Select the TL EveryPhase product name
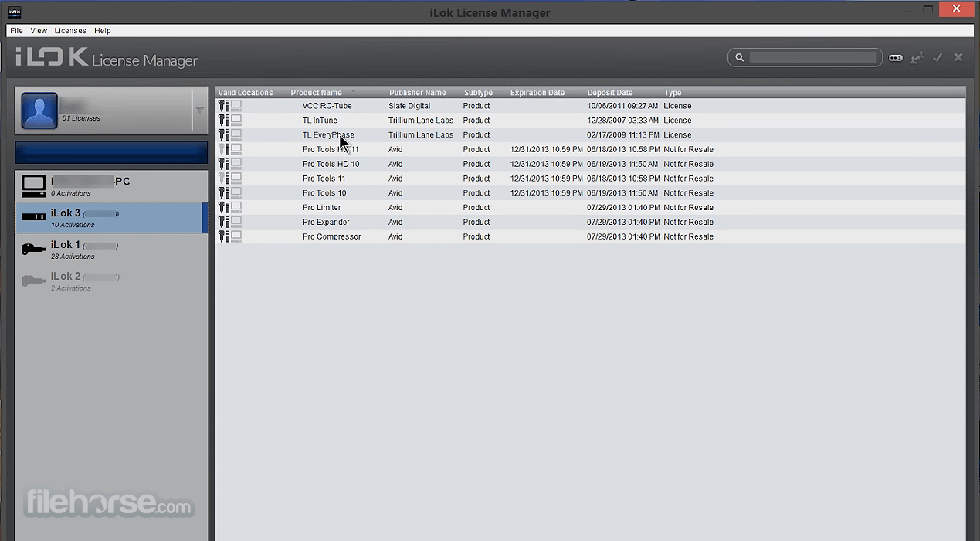Screen dimensions: 980x541 click(328, 134)
